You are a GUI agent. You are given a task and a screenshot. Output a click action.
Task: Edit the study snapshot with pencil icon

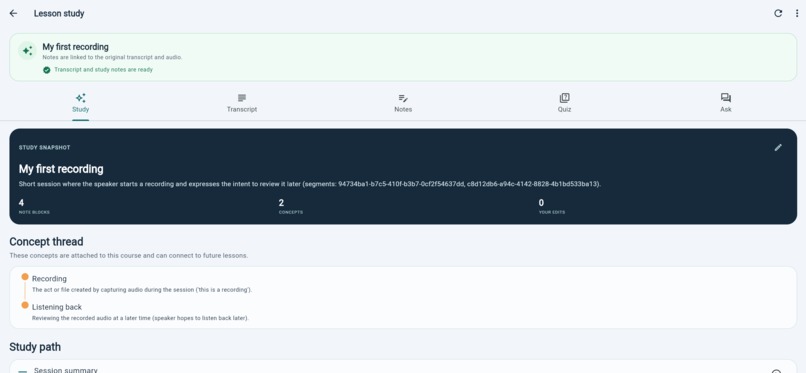click(778, 147)
